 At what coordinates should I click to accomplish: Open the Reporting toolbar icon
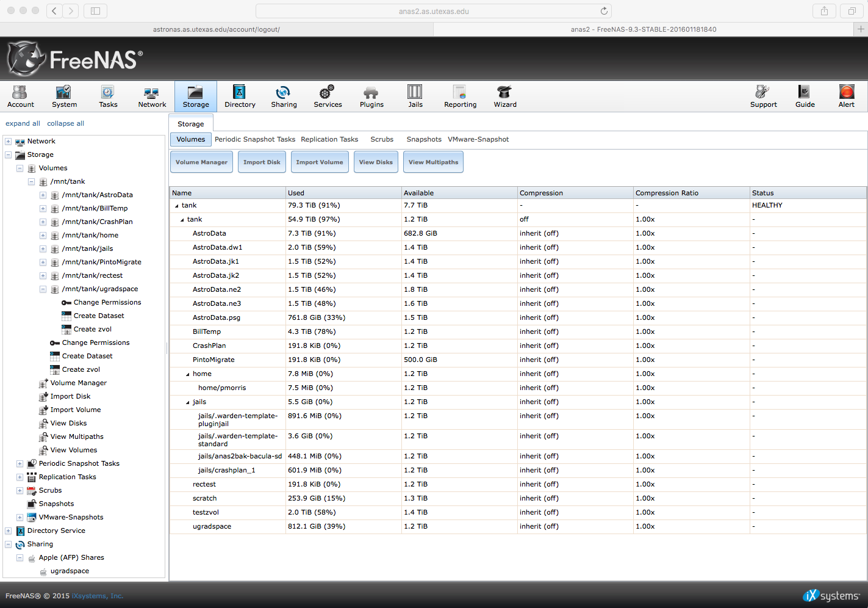tap(460, 96)
